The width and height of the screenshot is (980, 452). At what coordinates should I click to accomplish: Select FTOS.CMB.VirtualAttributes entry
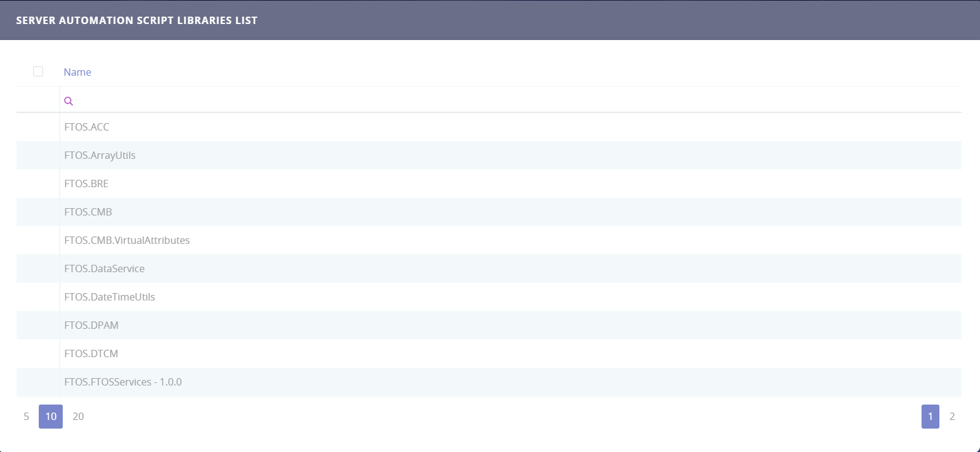pyautogui.click(x=127, y=240)
